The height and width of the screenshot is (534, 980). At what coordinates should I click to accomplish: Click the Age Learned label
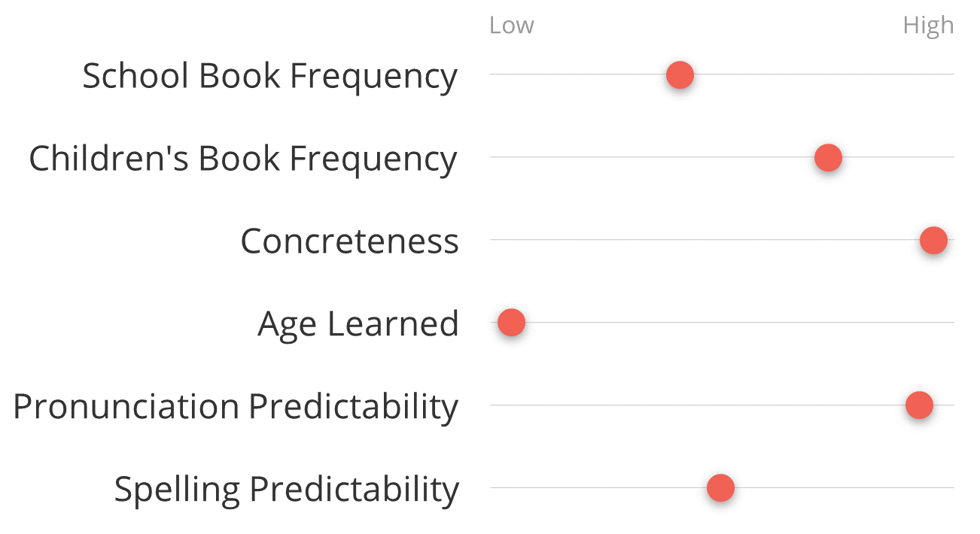tap(358, 325)
